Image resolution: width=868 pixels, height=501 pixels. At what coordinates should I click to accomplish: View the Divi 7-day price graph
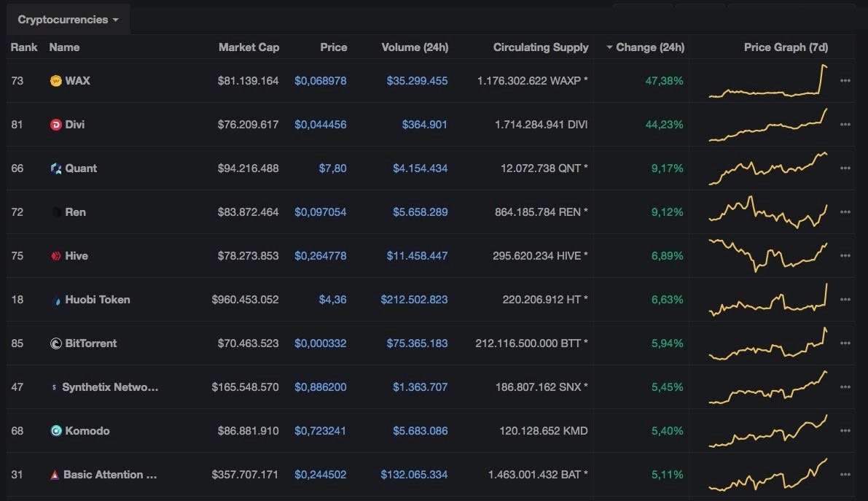(768, 125)
